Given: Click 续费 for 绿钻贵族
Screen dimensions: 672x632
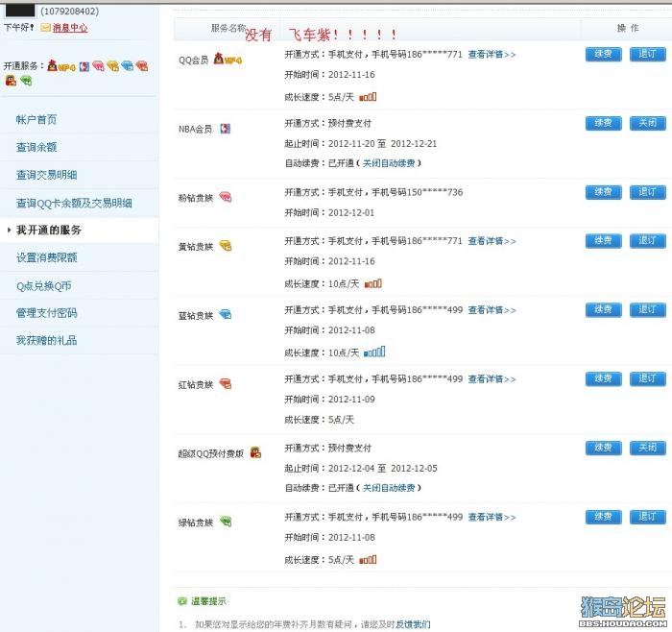Looking at the screenshot, I should (x=604, y=517).
